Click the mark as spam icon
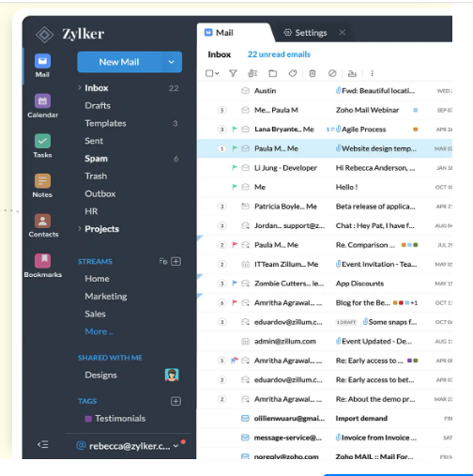Screen dimensions: 473x476 pyautogui.click(x=332, y=73)
